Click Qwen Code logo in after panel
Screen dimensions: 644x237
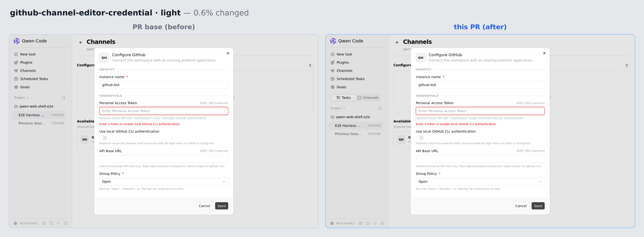click(333, 41)
